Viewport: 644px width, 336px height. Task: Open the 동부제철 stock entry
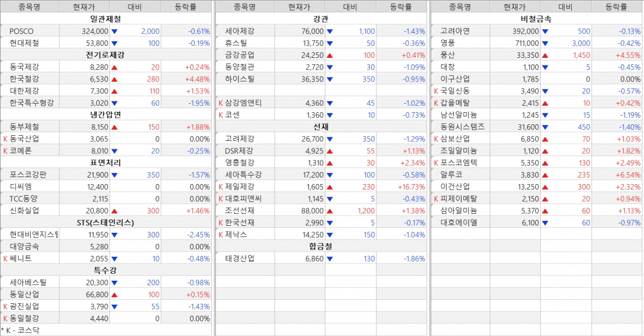(24, 127)
